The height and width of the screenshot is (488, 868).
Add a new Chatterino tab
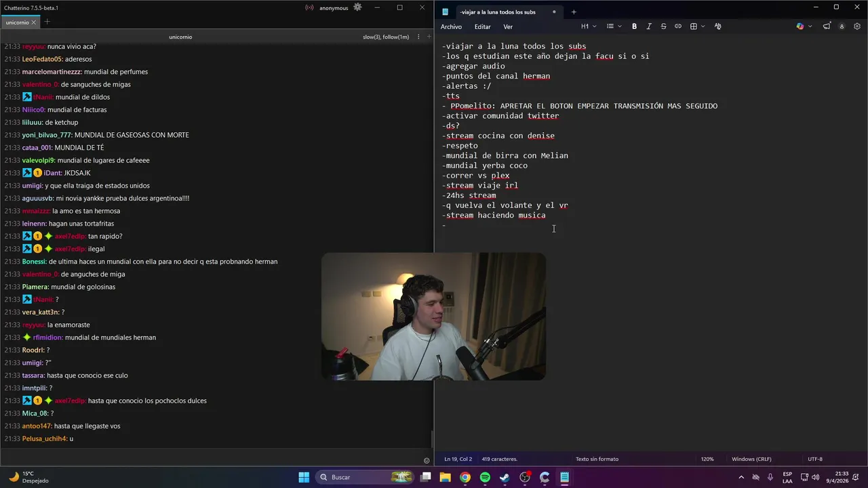coord(47,22)
